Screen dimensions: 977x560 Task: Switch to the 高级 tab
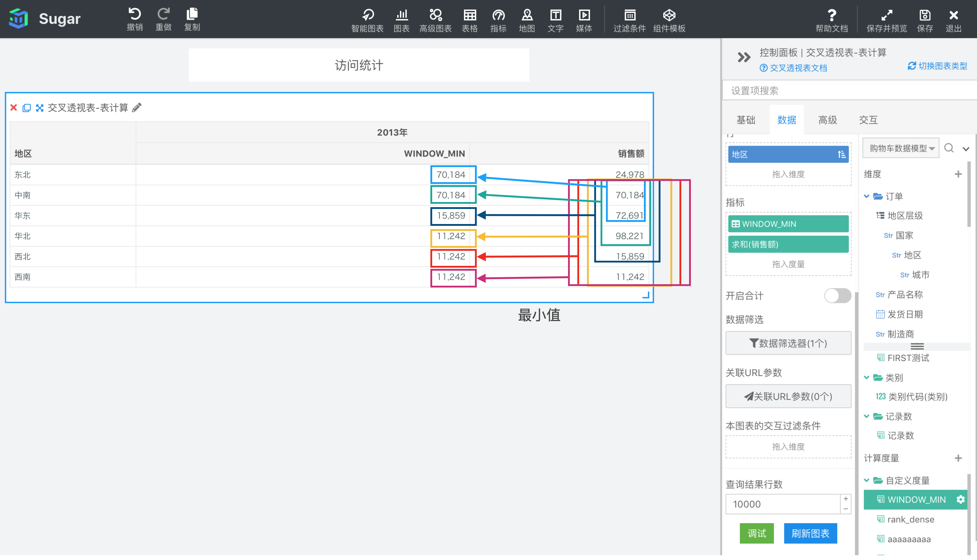coord(827,120)
